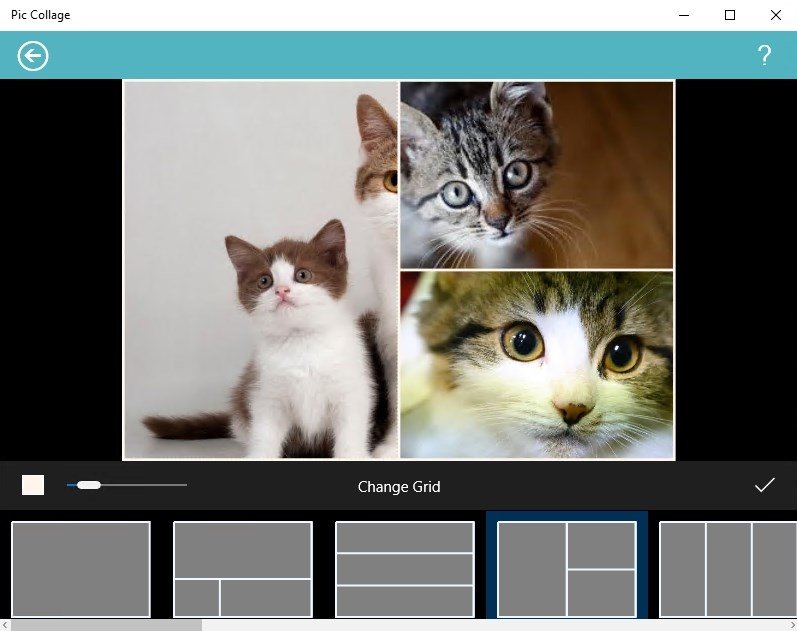
Task: Select the close-up yellow-eyed cat photo
Action: click(537, 365)
